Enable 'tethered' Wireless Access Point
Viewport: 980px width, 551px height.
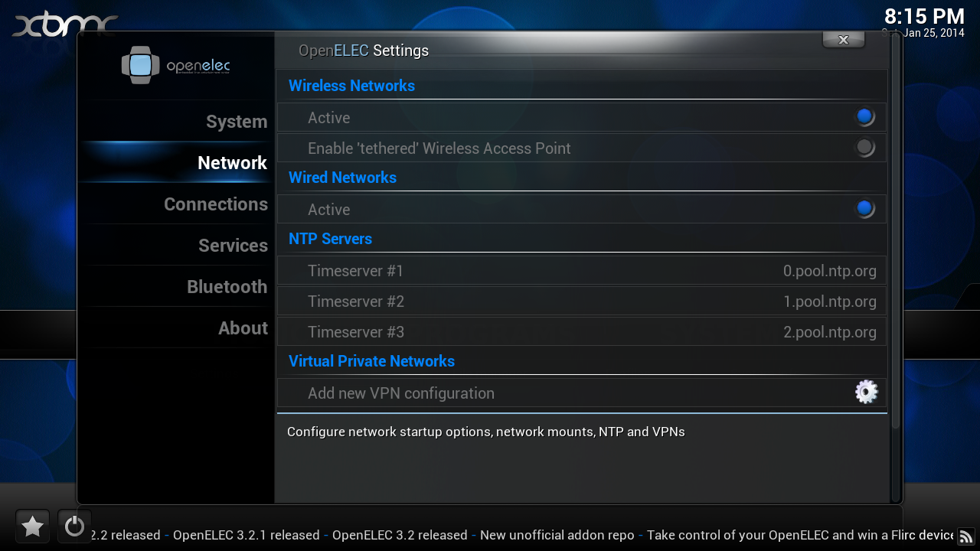point(864,147)
